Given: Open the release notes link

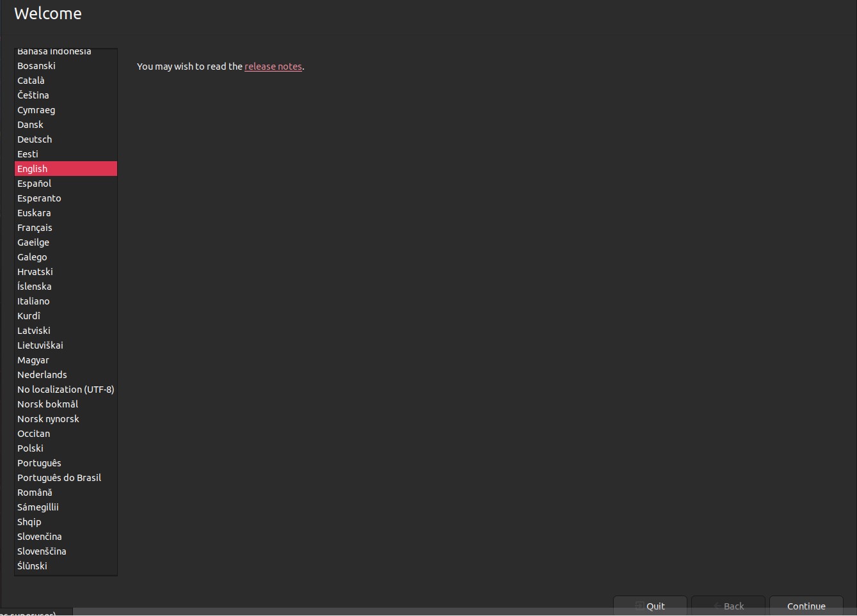Looking at the screenshot, I should coord(273,66).
